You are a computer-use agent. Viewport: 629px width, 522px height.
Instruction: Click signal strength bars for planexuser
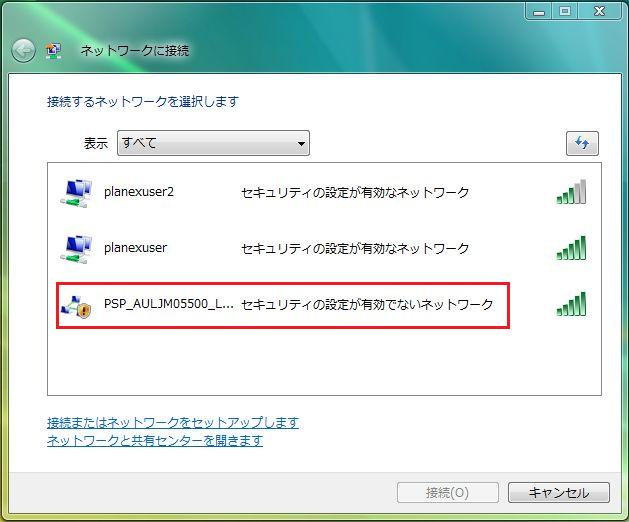571,248
